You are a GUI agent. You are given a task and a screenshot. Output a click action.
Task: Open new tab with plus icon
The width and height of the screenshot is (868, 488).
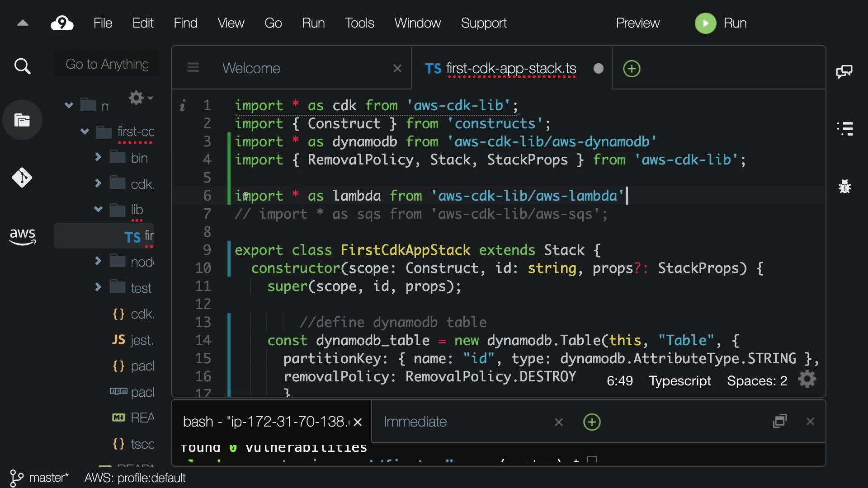632,69
